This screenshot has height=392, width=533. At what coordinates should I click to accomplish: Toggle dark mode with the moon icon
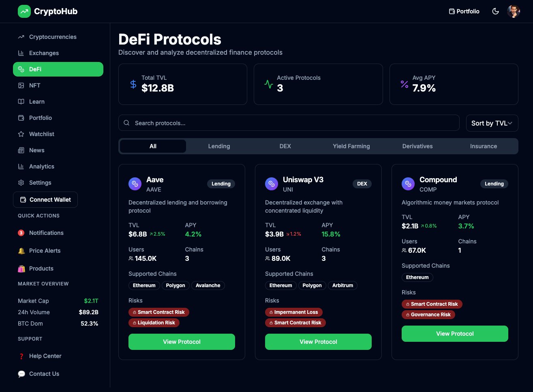click(495, 11)
